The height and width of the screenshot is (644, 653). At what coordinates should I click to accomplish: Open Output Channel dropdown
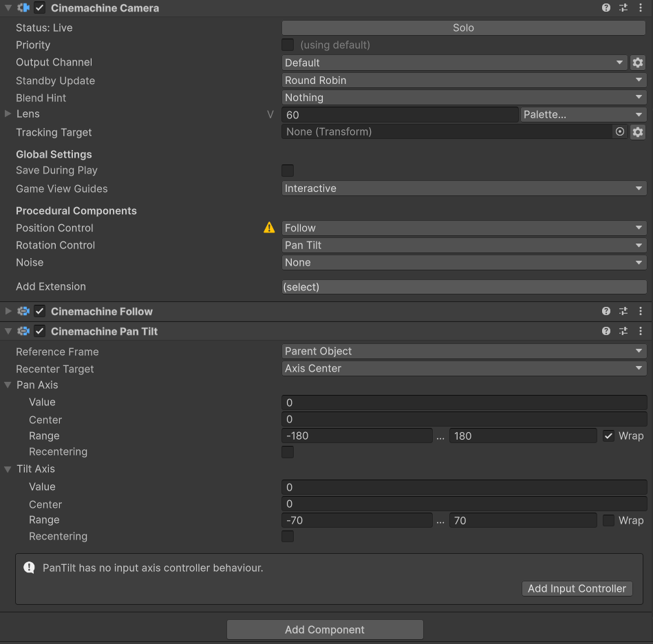click(454, 63)
